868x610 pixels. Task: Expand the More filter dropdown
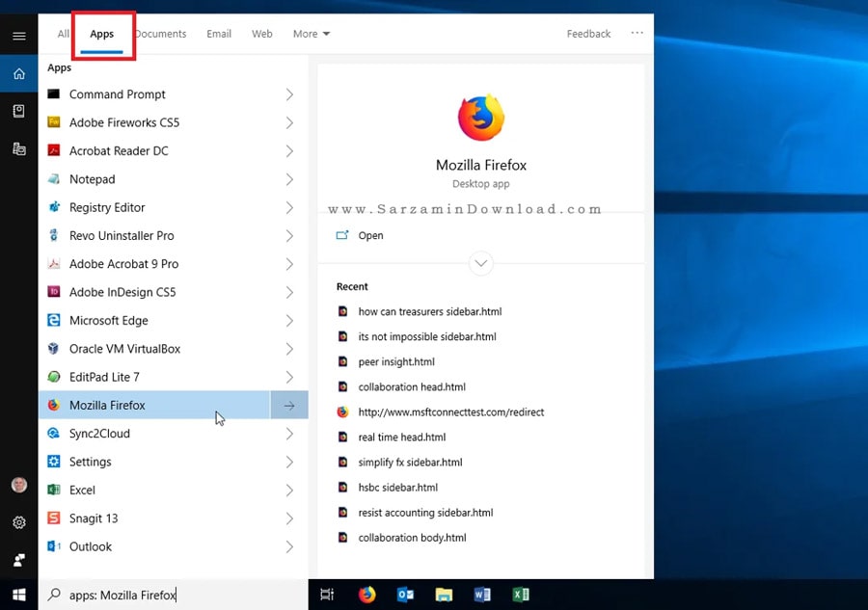tap(312, 34)
